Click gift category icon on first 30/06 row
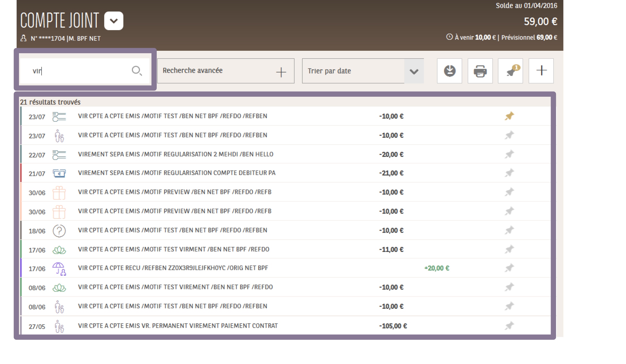Screen dimensions: 626x364 (x=59, y=193)
